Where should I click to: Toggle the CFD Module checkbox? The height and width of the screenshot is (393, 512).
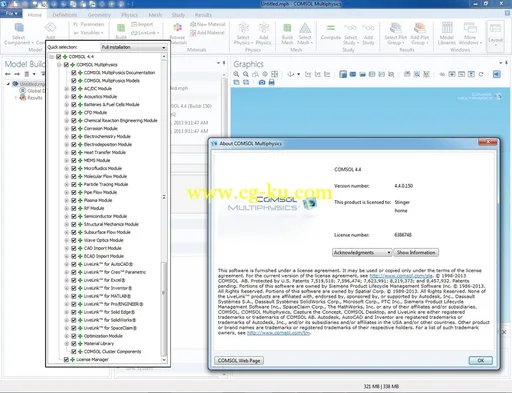[x=74, y=113]
